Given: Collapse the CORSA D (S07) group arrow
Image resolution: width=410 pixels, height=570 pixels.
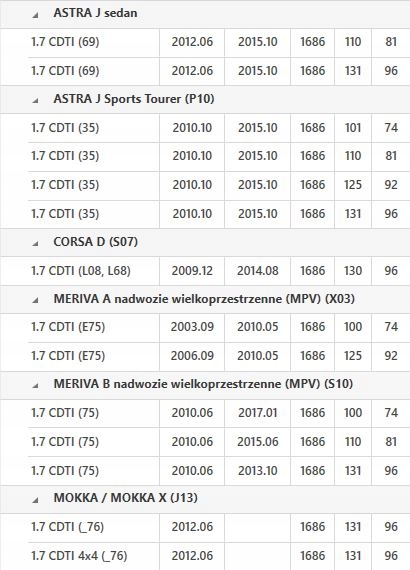Looking at the screenshot, I should (35, 244).
